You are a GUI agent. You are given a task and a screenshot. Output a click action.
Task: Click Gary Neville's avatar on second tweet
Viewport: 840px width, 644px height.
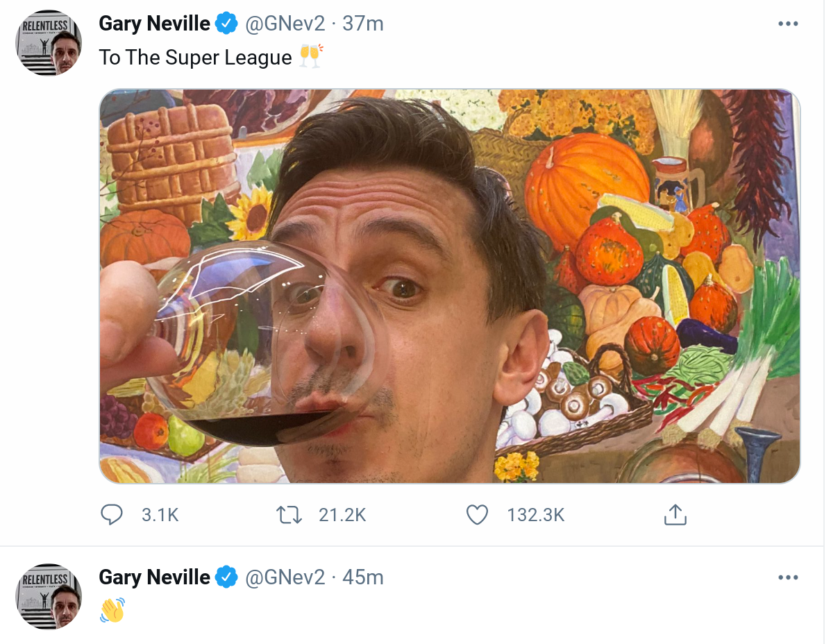[49, 597]
